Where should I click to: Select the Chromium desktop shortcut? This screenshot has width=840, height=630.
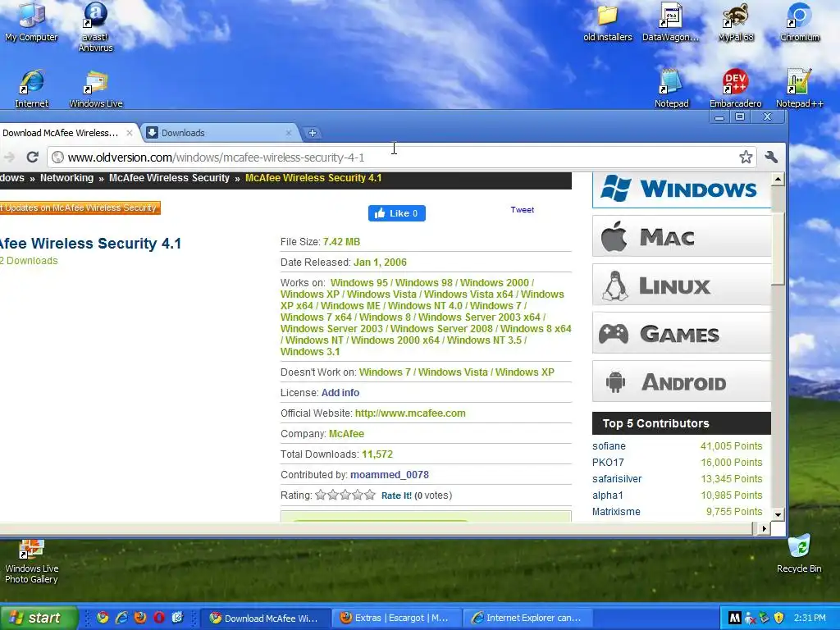click(799, 22)
